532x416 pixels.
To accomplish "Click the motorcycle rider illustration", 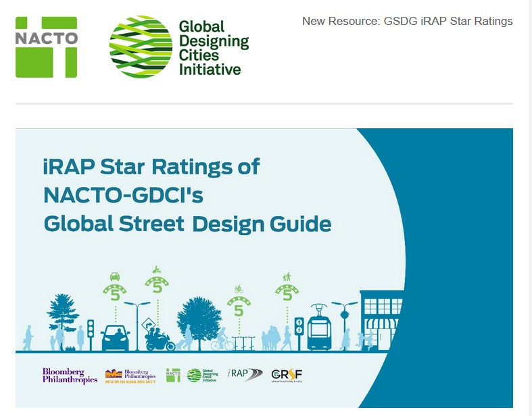I will (160, 340).
